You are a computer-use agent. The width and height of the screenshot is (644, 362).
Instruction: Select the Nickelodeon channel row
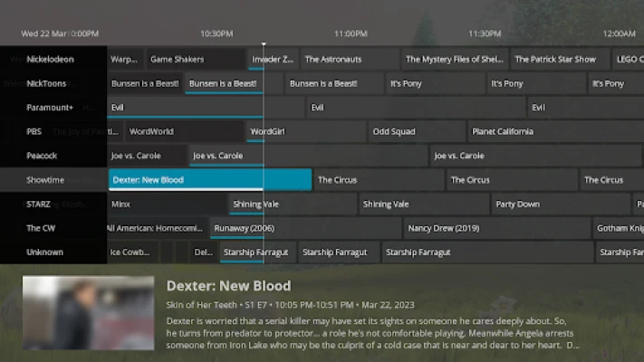(x=52, y=60)
